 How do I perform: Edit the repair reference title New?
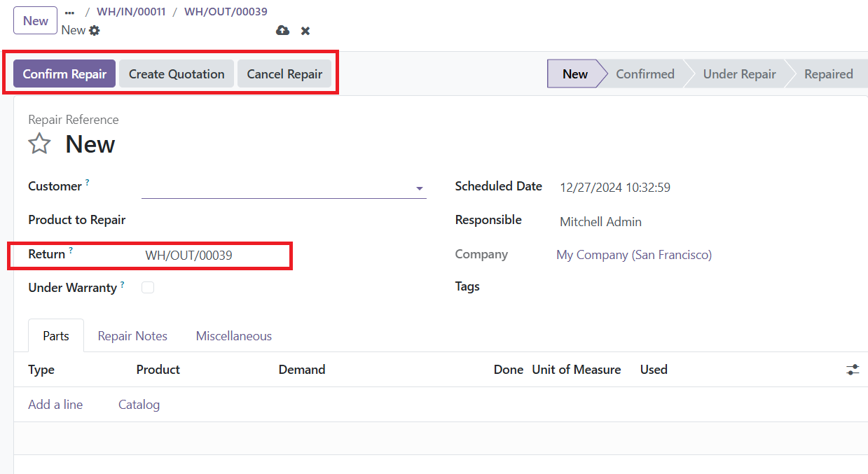point(90,144)
